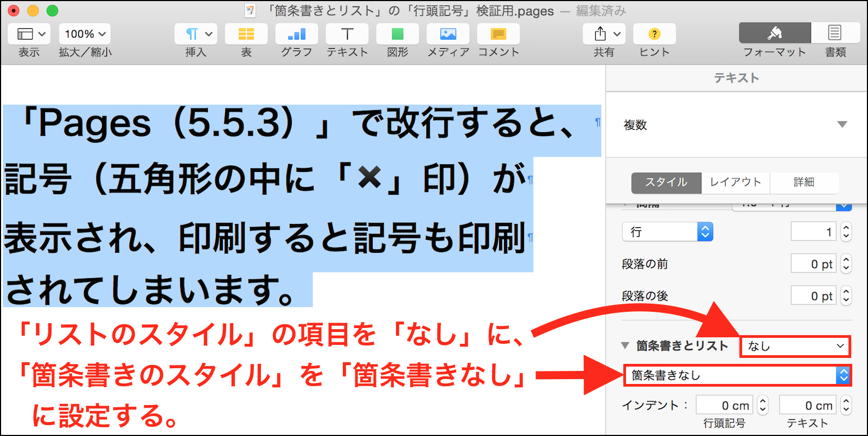Click the 段落の後 0 pt value field

click(x=813, y=296)
